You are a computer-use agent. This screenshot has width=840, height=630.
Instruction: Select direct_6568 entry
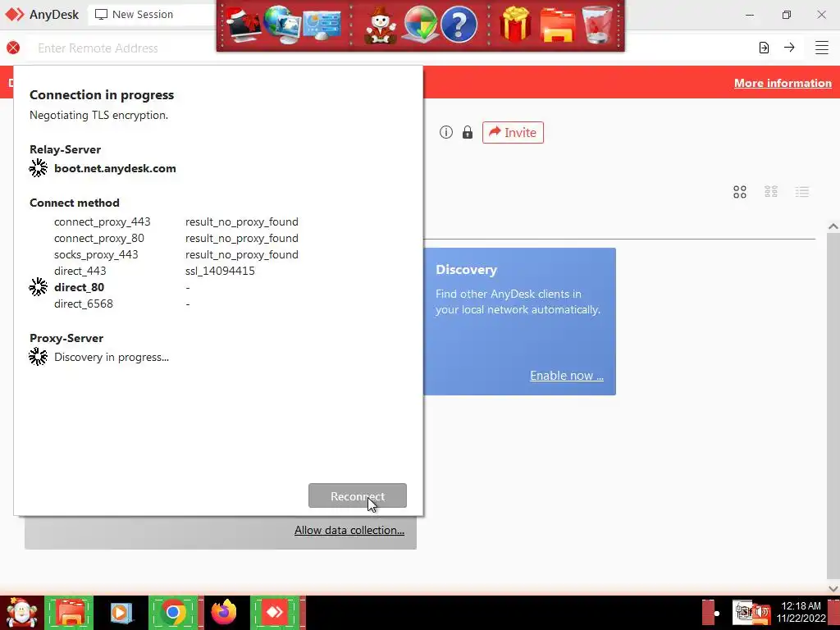(x=84, y=304)
